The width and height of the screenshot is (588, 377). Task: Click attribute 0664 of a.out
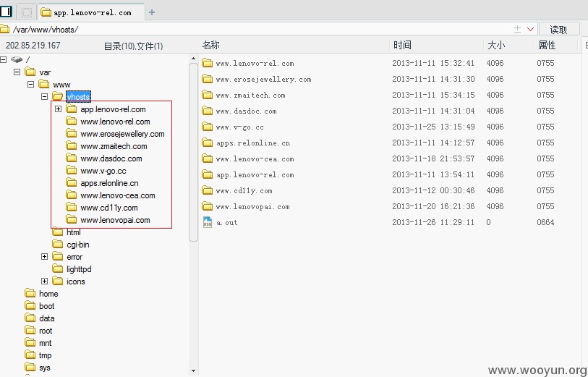(545, 222)
